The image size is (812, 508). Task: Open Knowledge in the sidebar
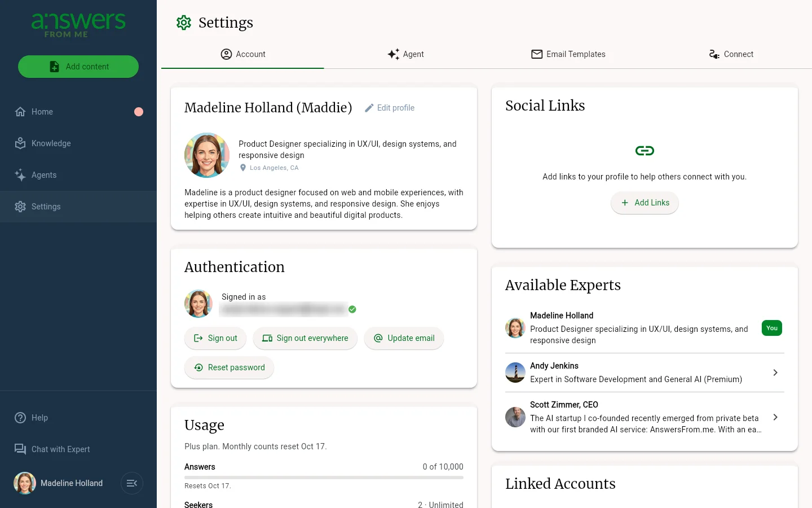click(x=78, y=143)
